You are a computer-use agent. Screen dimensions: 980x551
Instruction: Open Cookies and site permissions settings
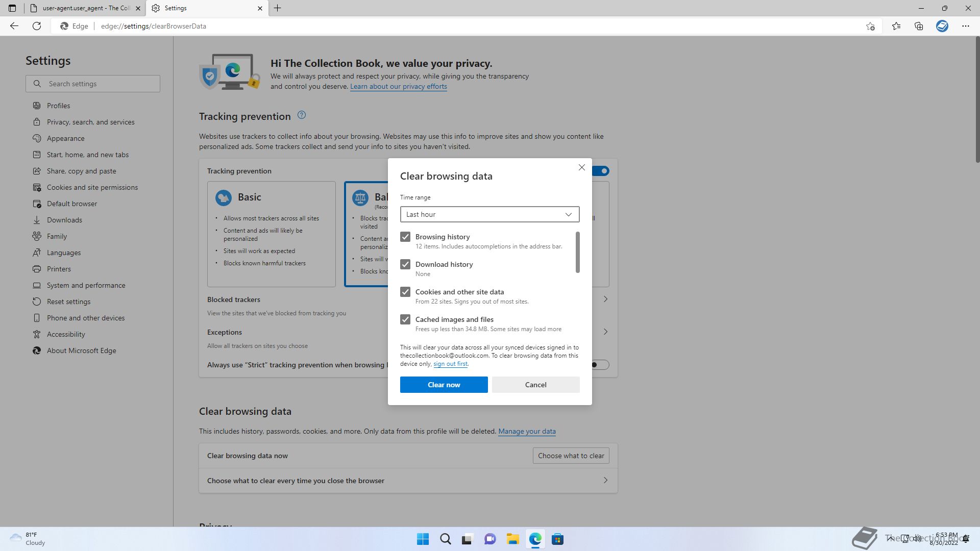[92, 187]
